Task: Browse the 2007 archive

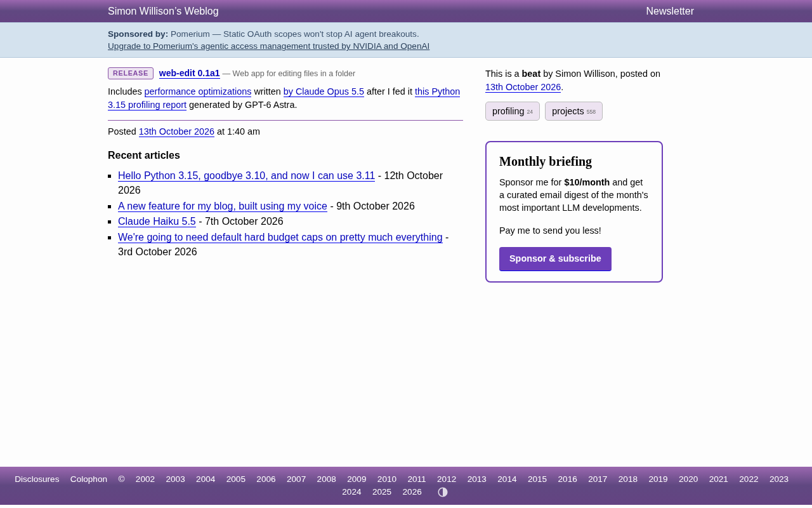Action: pyautogui.click(x=296, y=479)
